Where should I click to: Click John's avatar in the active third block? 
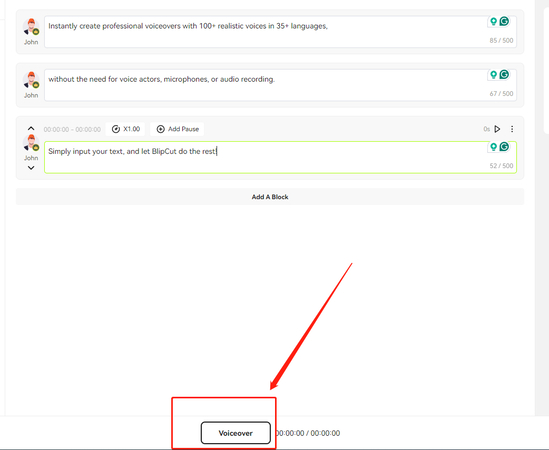point(31,143)
